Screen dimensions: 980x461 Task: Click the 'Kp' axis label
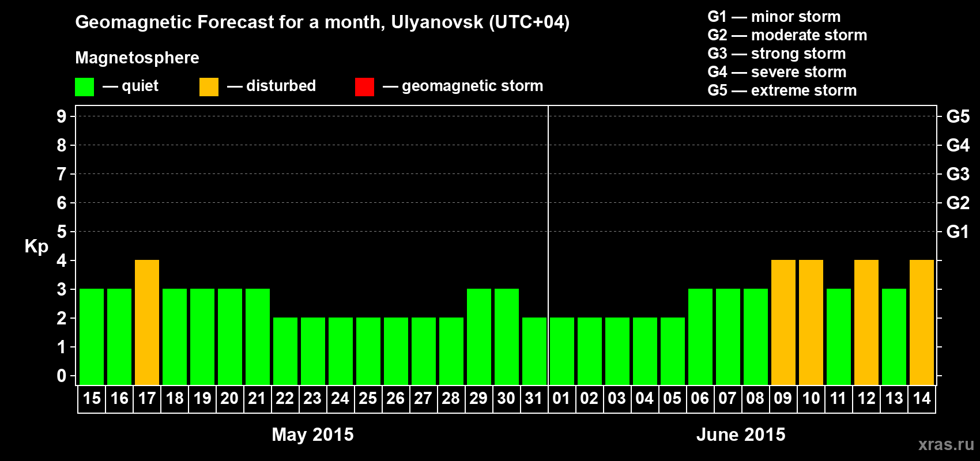36,247
